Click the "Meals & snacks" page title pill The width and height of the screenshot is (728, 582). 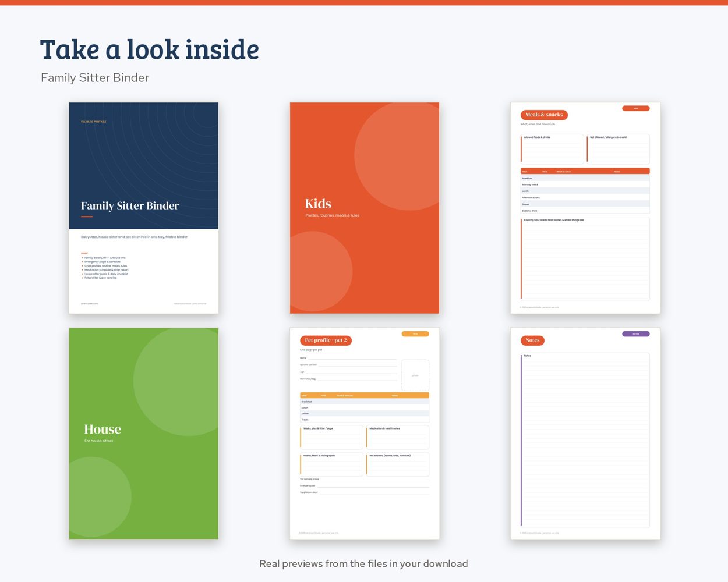[x=544, y=115]
